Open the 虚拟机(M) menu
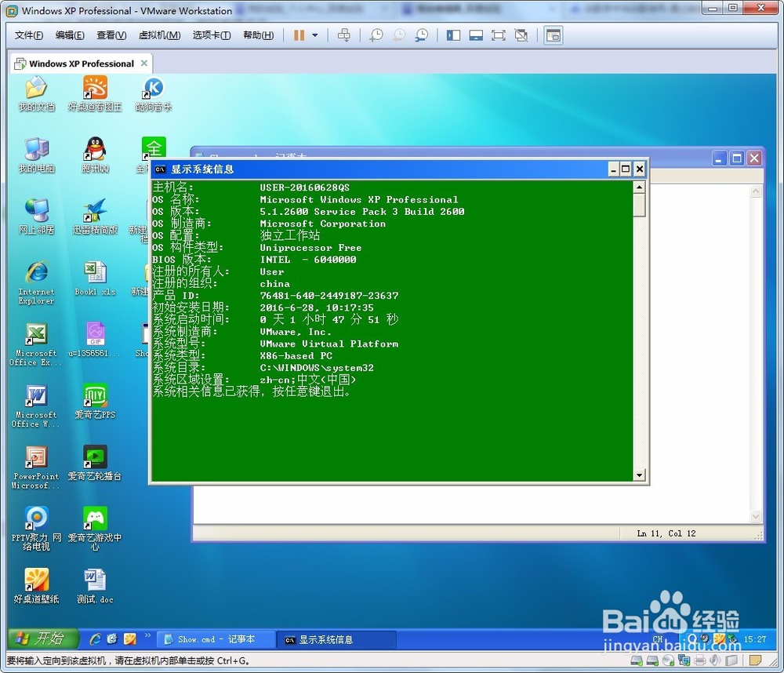Screen dimensions: 784x673 [159, 35]
